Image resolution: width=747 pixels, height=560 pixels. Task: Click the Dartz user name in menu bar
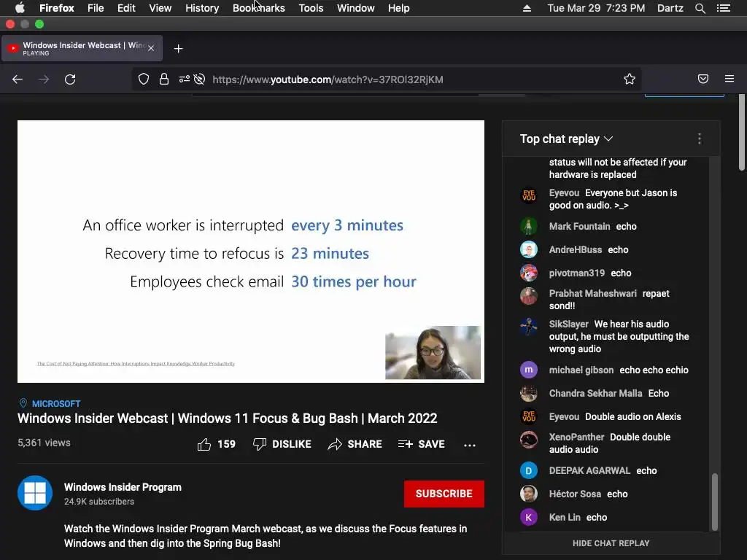pyautogui.click(x=670, y=8)
